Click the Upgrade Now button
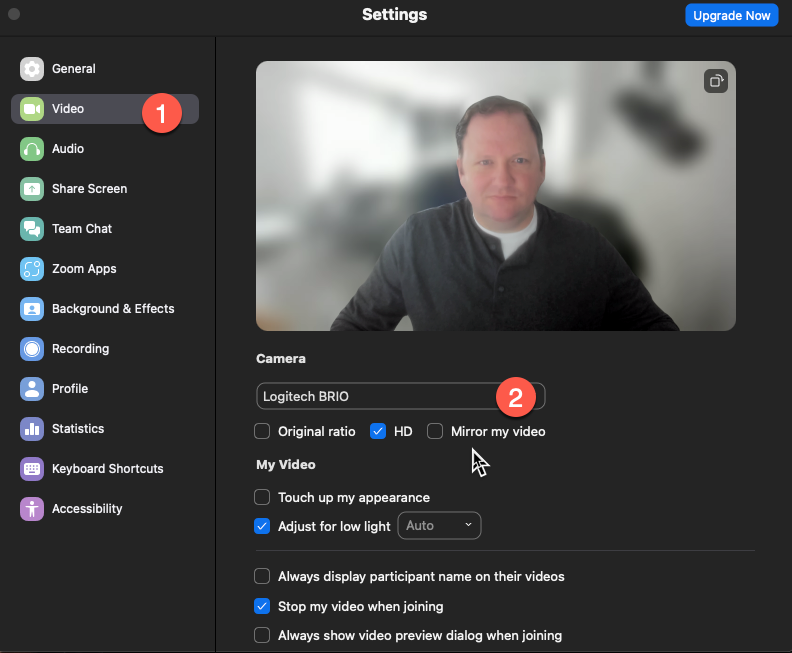792x653 pixels. click(x=731, y=16)
